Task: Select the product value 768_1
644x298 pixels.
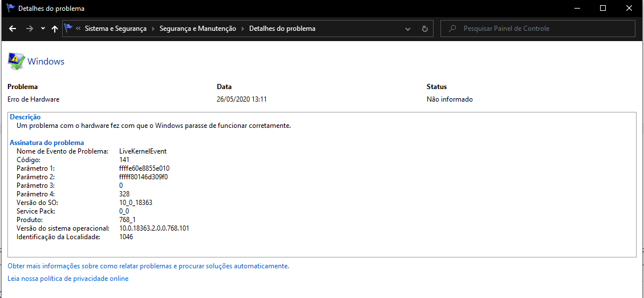Action: [127, 220]
